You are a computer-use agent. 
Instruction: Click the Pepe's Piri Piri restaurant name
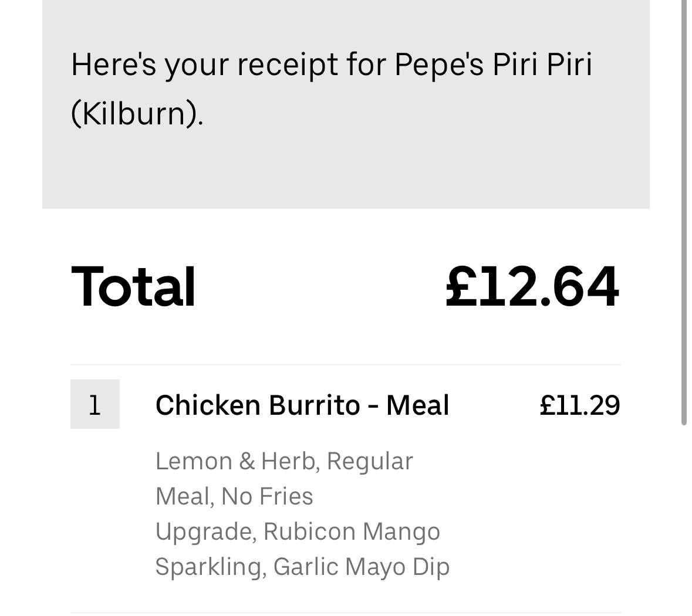[493, 64]
